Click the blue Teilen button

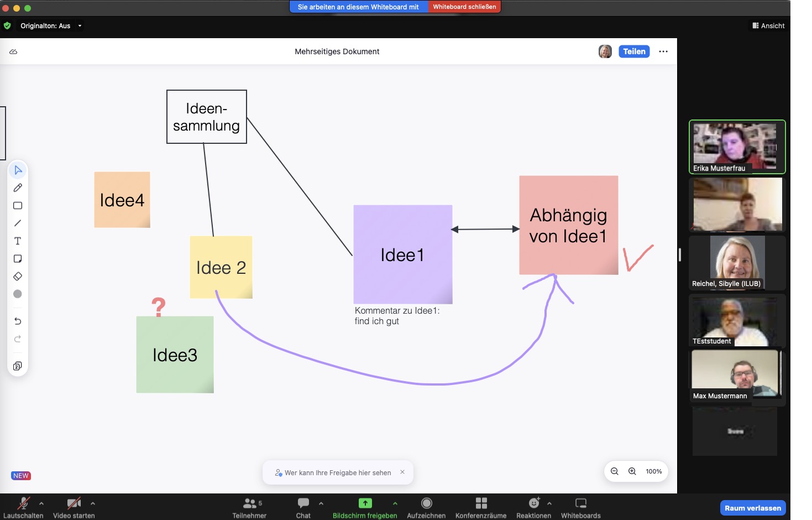pos(634,51)
